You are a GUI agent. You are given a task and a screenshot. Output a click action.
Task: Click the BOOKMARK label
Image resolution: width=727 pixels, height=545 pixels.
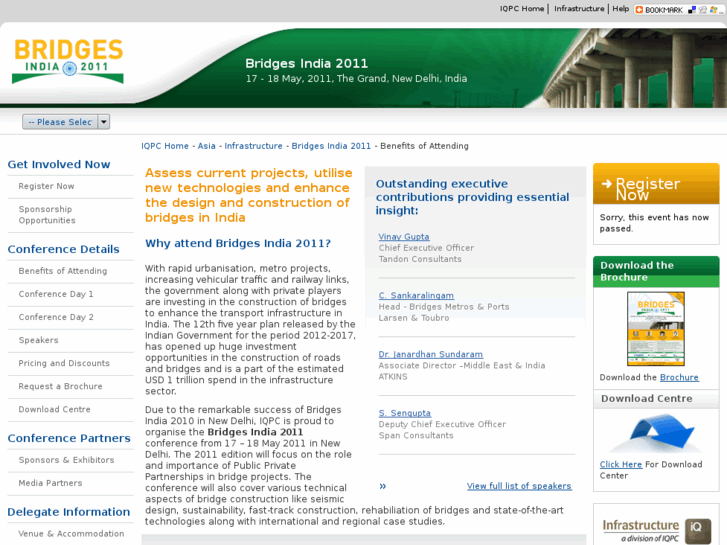click(x=663, y=10)
